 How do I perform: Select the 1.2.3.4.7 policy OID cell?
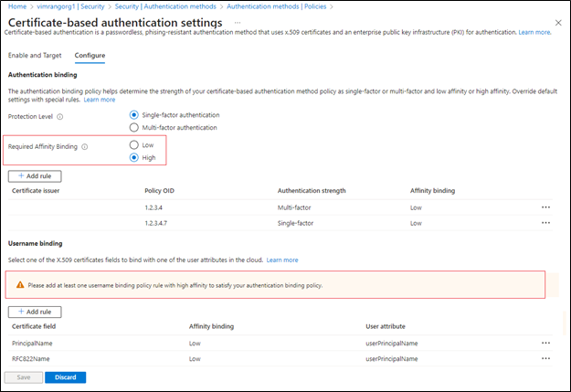[156, 223]
